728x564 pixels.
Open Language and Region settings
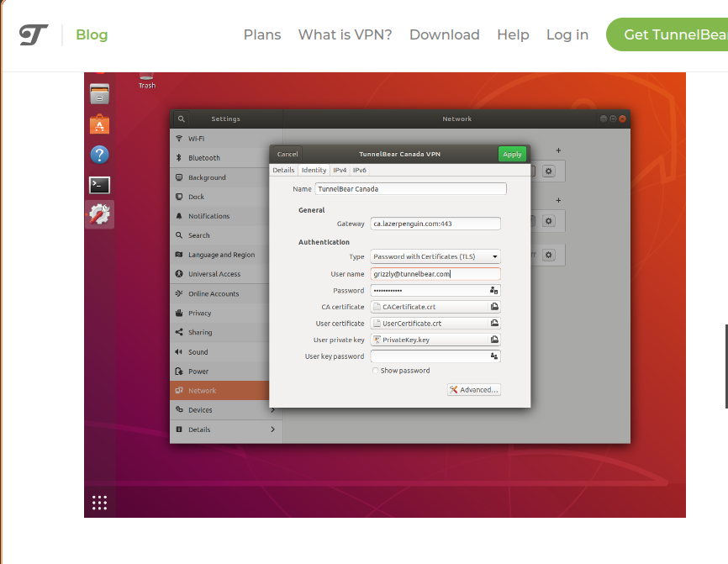[219, 255]
